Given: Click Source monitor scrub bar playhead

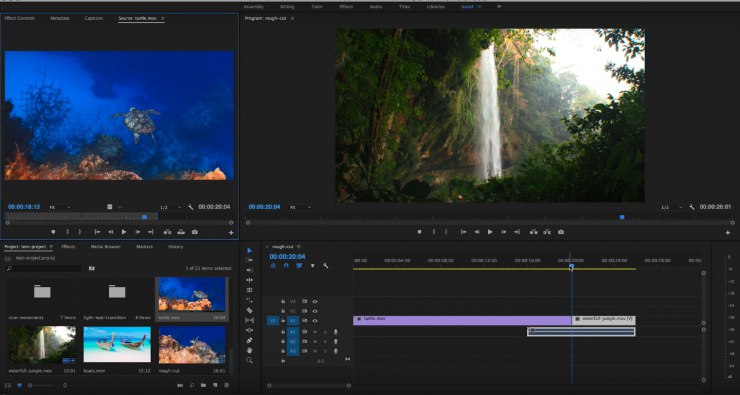Looking at the screenshot, I should (144, 217).
